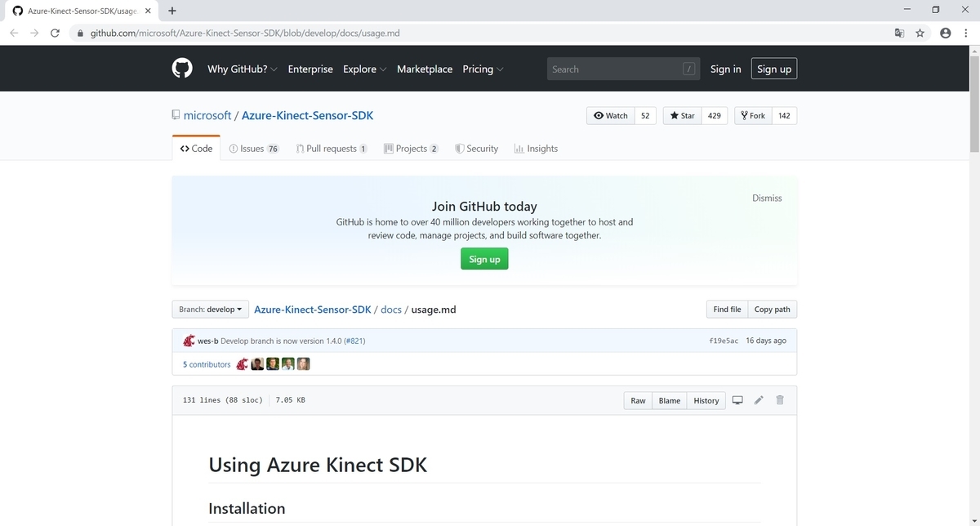Click the Using Azure Kinect SDK heading
This screenshot has width=980, height=526.
pyautogui.click(x=318, y=465)
